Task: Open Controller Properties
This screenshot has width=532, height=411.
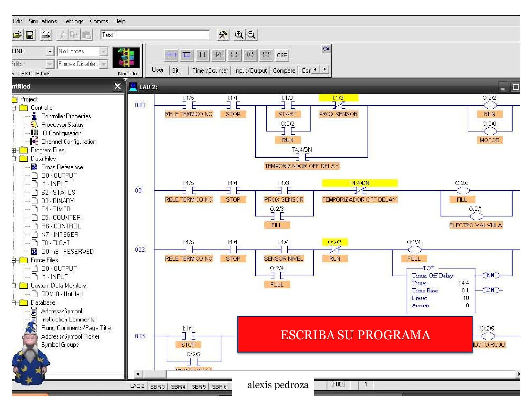Action: point(66,116)
